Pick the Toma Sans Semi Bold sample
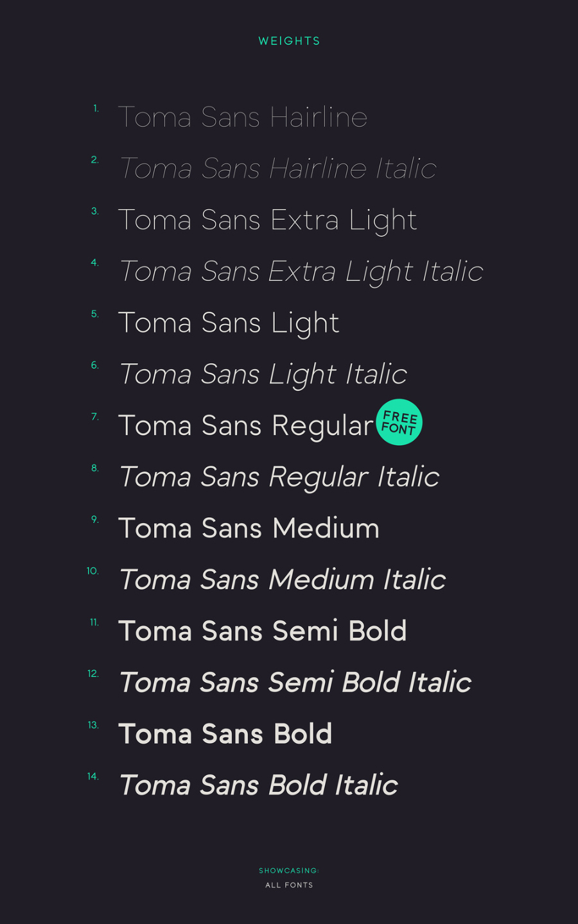Screen dimensions: 578x924 262,631
